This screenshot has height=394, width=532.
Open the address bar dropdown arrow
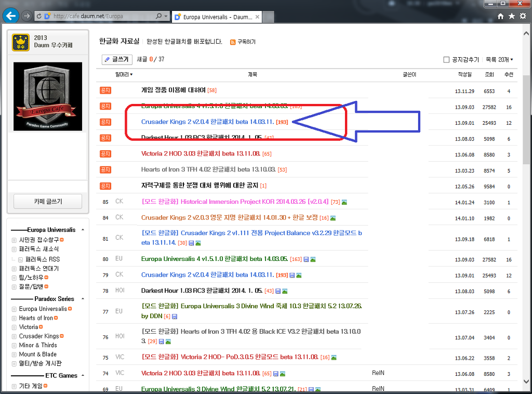(166, 16)
